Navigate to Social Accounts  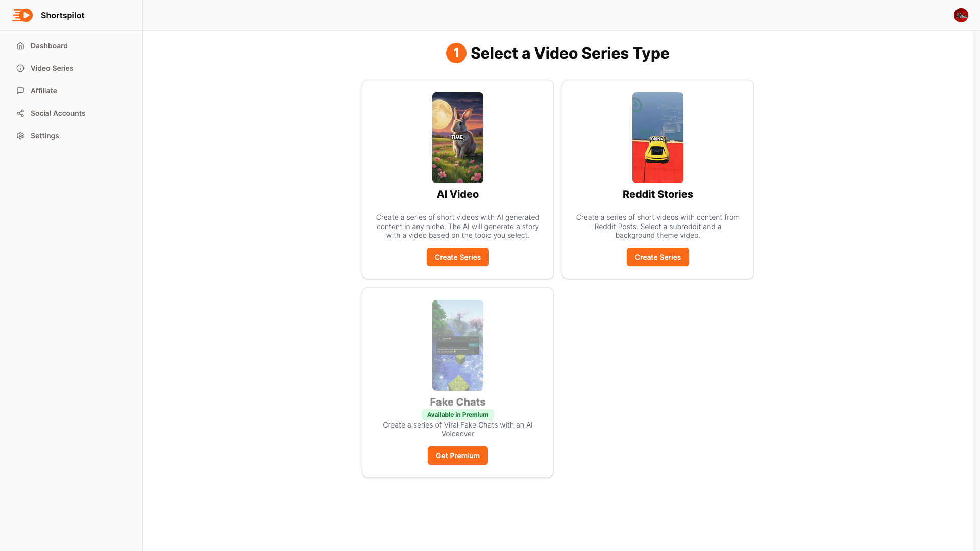pyautogui.click(x=58, y=113)
